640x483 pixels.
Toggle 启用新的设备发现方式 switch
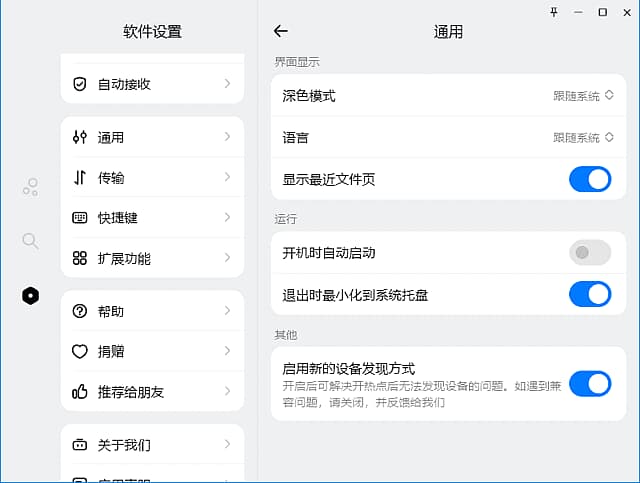tap(589, 384)
